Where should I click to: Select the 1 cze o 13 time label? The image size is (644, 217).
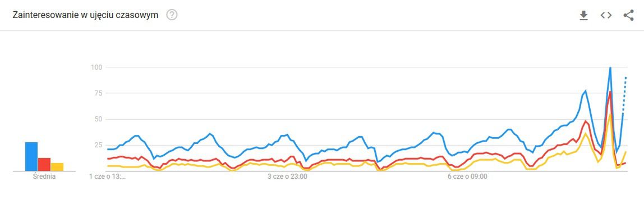point(108,177)
